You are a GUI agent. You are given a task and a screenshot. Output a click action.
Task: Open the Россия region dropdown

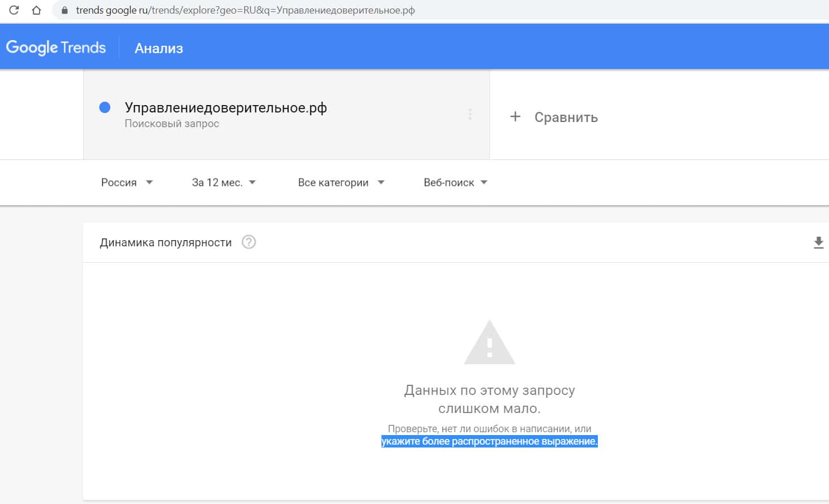pyautogui.click(x=127, y=183)
